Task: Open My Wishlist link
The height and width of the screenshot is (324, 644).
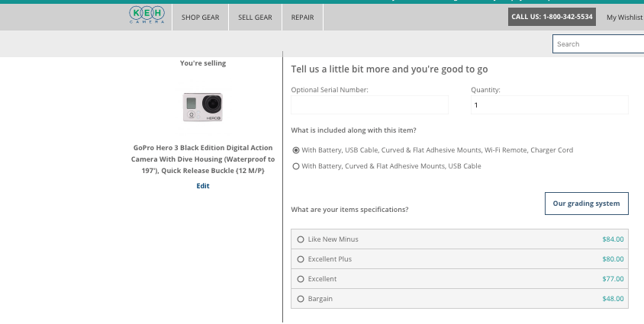Action: coord(625,18)
